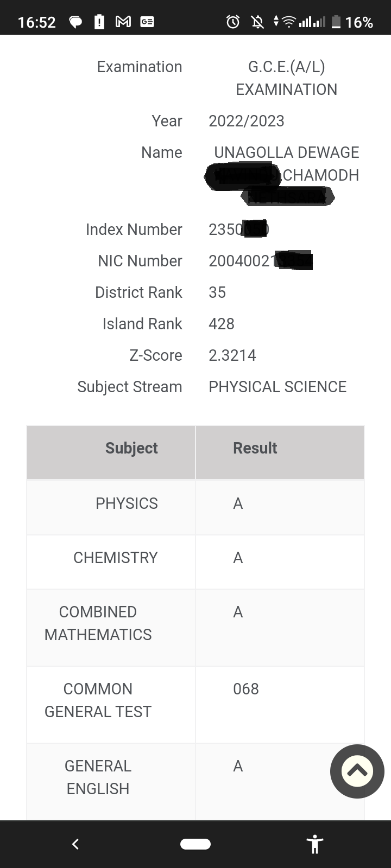Tap the alarm clock status icon

(233, 22)
